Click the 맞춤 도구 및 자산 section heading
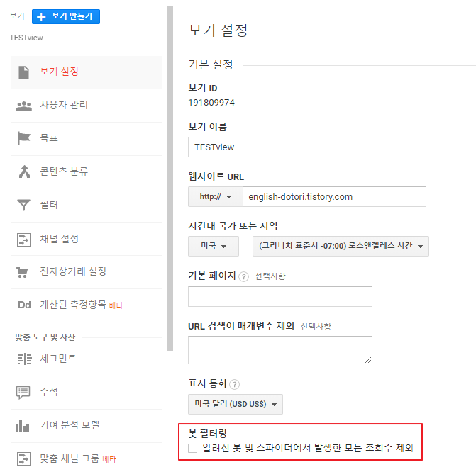Viewport: 476px width, 467px height. point(45,337)
